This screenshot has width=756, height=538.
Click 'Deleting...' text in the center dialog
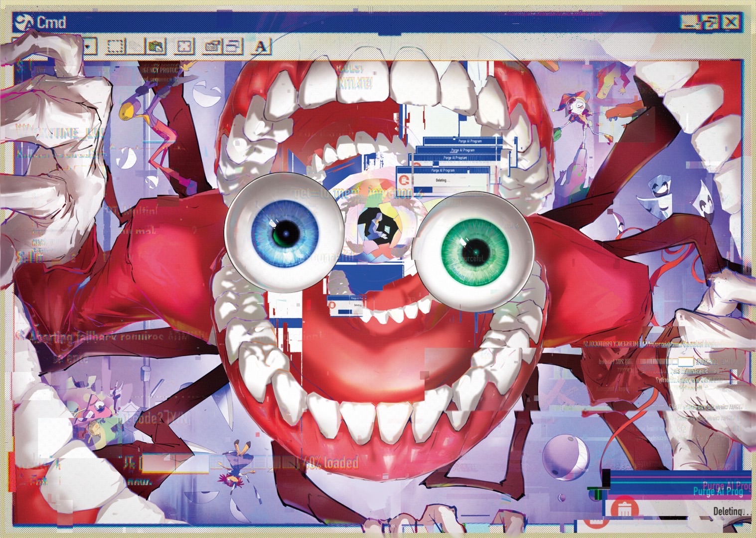442,180
